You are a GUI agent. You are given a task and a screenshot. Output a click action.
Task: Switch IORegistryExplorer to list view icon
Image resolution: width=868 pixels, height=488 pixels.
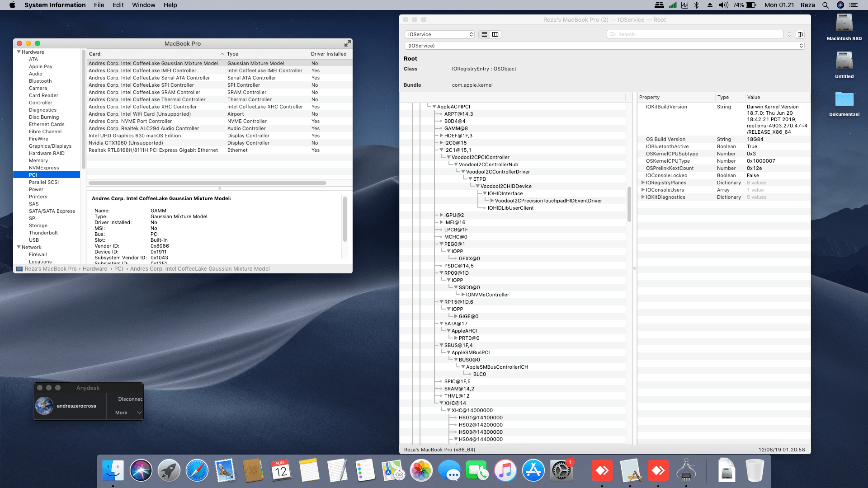tap(484, 34)
